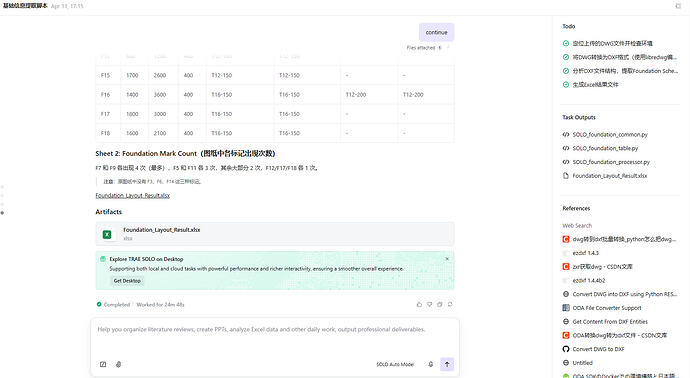
Task: Regenerate the response with the retry icon
Action: coord(450,305)
